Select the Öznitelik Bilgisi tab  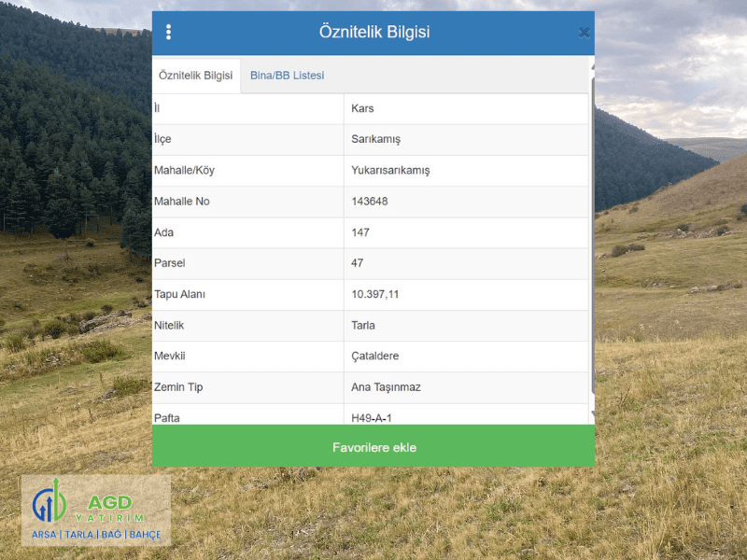click(x=196, y=76)
